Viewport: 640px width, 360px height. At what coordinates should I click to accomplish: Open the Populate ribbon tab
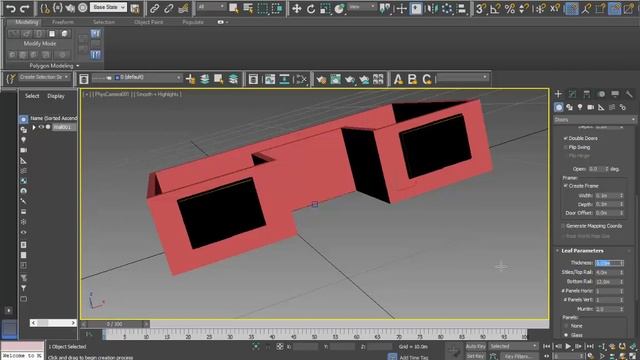coord(193,22)
